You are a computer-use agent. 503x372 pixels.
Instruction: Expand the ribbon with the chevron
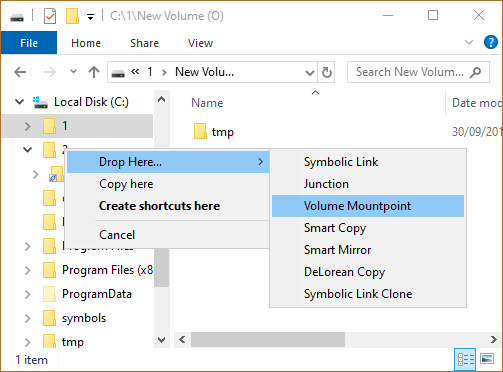click(469, 42)
